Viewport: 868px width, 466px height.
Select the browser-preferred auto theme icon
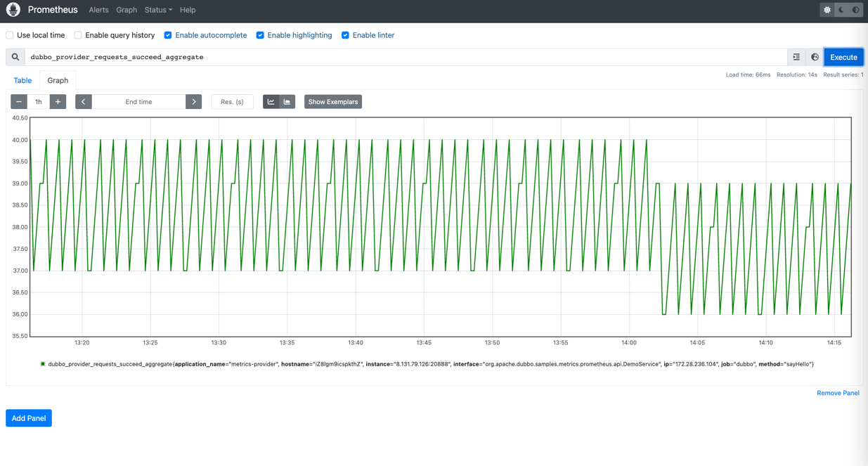855,10
